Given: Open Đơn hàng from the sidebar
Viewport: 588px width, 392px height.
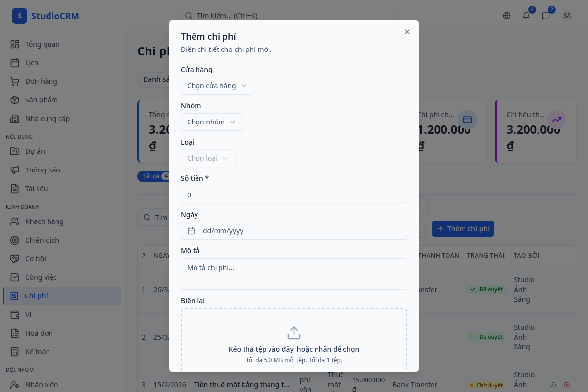Looking at the screenshot, I should [x=41, y=81].
